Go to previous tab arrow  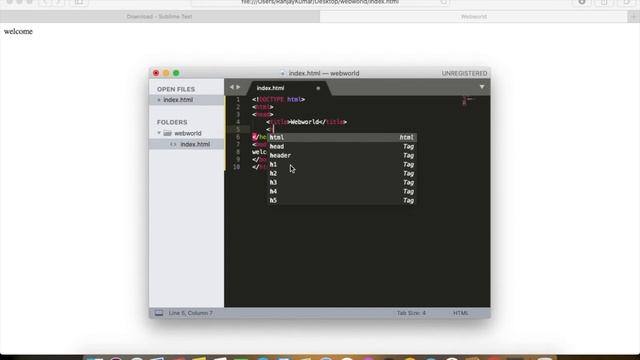(231, 87)
